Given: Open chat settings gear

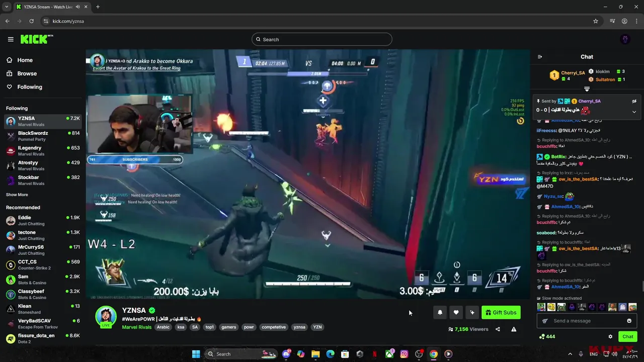Looking at the screenshot, I should [610, 337].
